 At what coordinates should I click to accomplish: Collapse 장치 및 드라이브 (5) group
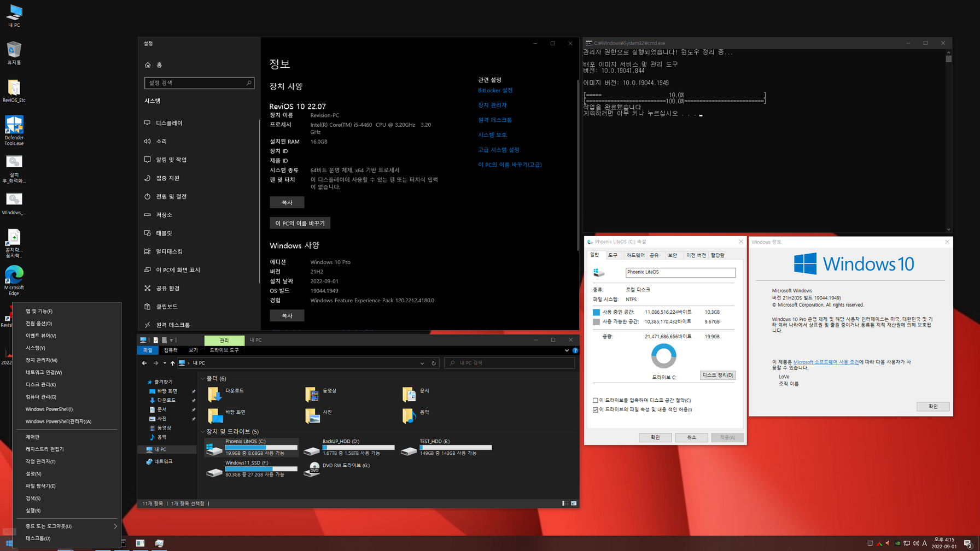click(x=203, y=431)
